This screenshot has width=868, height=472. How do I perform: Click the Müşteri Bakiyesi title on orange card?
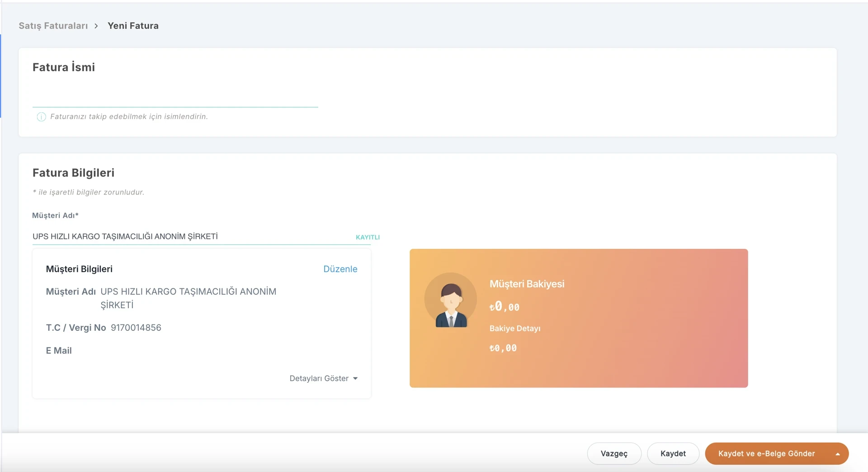(527, 284)
